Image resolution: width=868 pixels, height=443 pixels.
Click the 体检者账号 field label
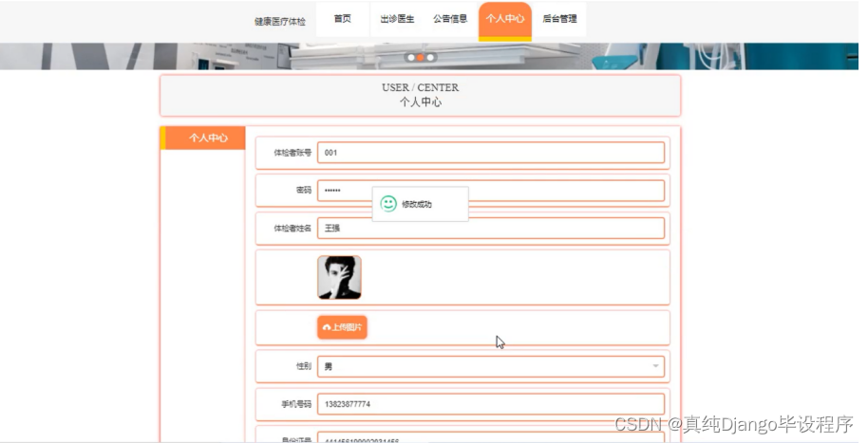(x=292, y=153)
